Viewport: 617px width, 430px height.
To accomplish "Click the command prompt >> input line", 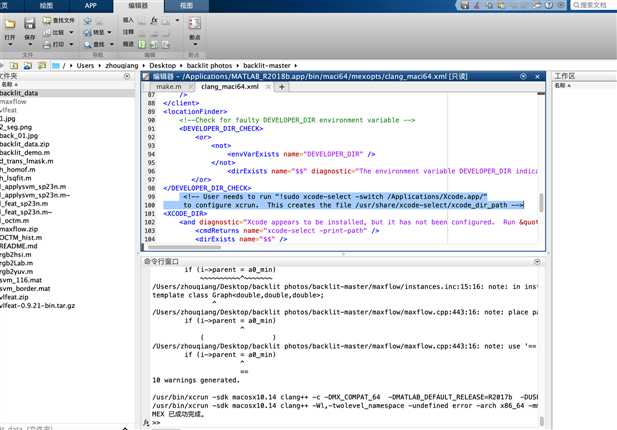I will coord(346,423).
